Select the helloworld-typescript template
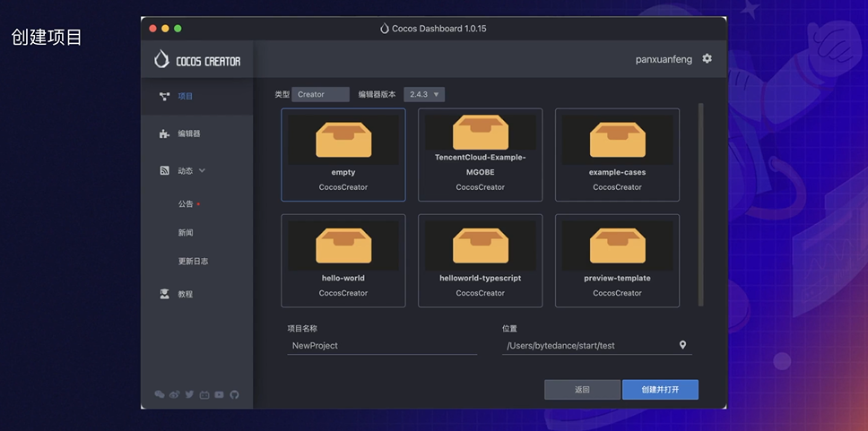This screenshot has height=431, width=868. click(x=480, y=261)
